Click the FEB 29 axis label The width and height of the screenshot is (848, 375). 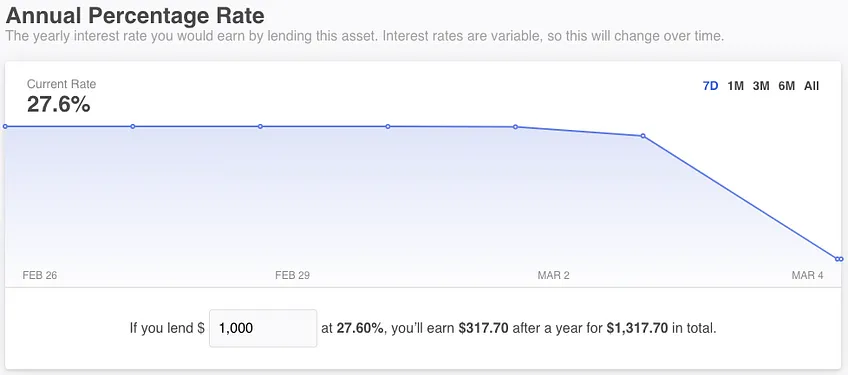coord(292,275)
